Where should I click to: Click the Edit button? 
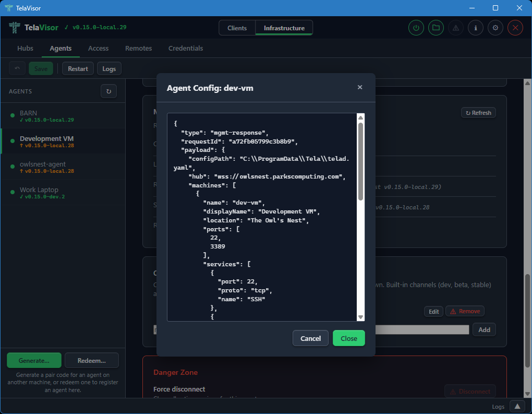(433, 312)
